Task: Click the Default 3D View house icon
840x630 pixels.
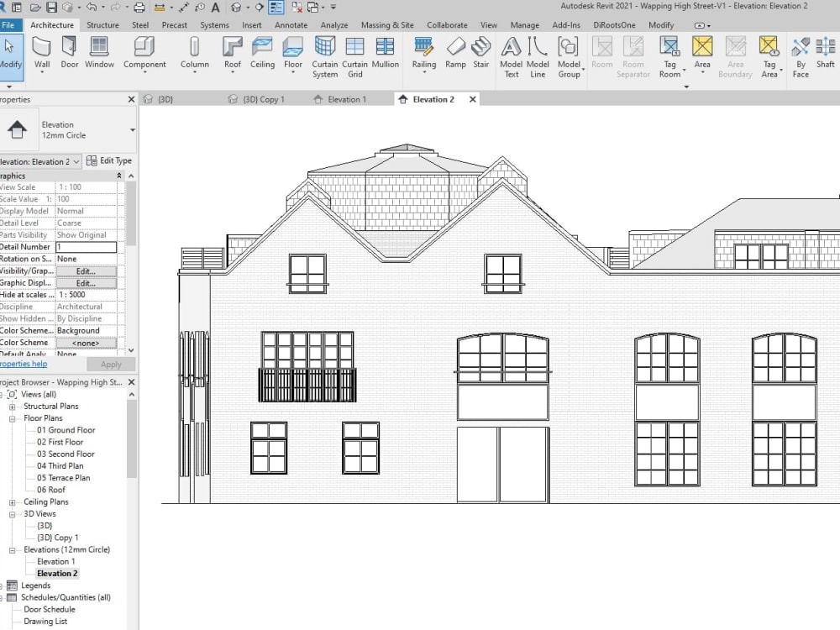Action: [x=236, y=8]
